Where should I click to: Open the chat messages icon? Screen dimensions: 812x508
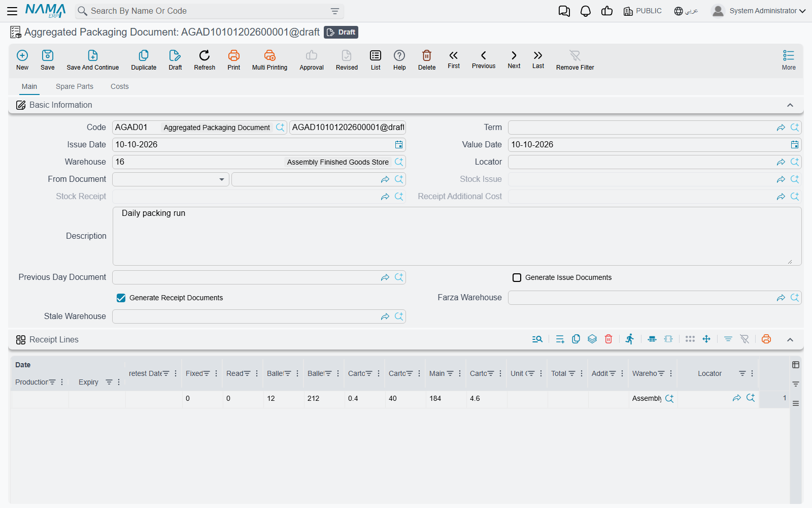coord(564,11)
